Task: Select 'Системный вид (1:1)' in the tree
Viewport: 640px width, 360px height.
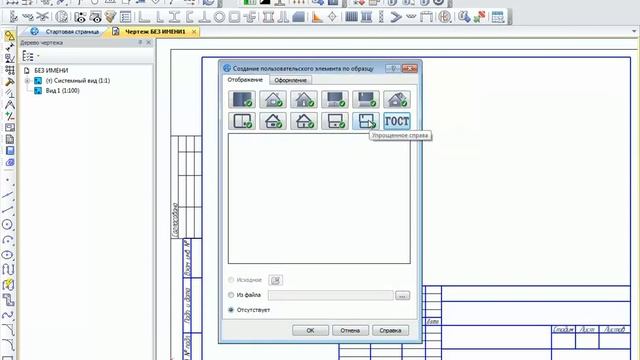Action: 78,81
